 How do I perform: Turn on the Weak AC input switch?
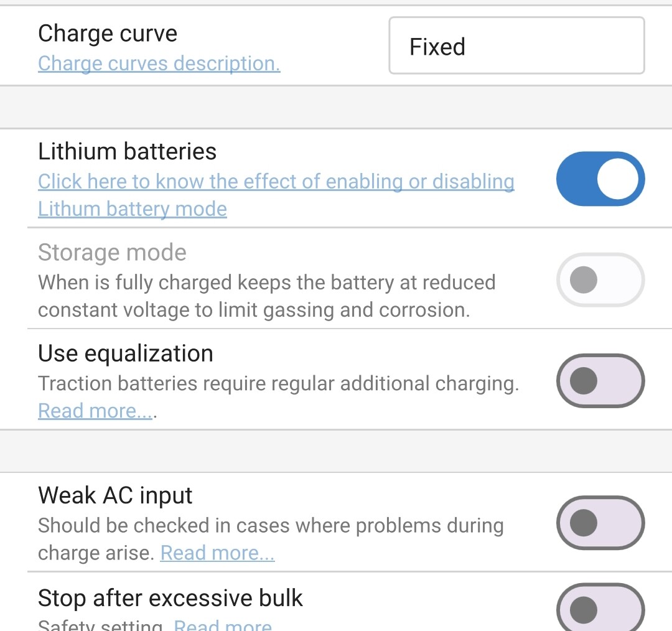coord(600,523)
